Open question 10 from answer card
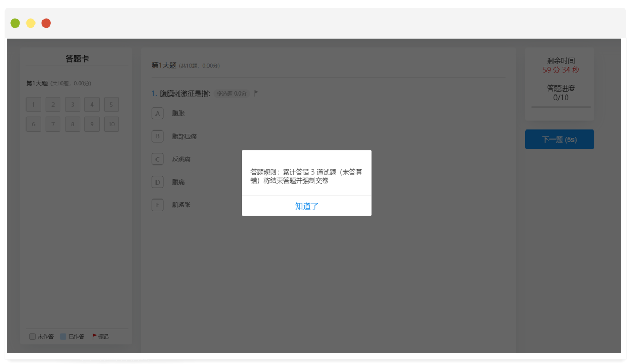Image resolution: width=633 pixels, height=364 pixels. [x=111, y=124]
